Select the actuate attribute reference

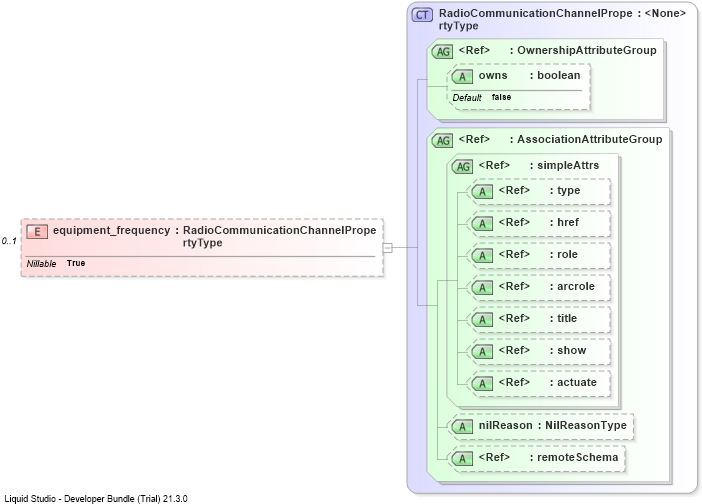pos(577,382)
